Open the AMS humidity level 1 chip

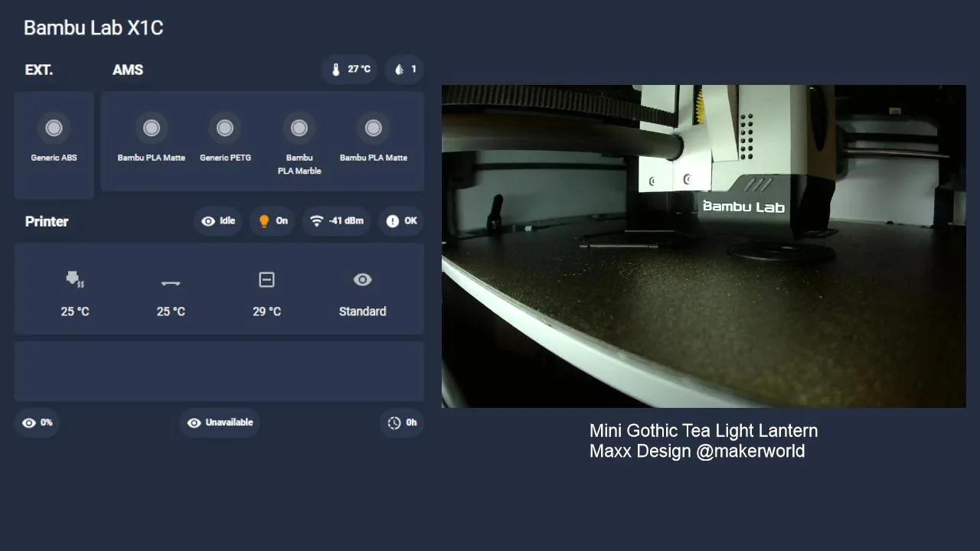pos(404,70)
